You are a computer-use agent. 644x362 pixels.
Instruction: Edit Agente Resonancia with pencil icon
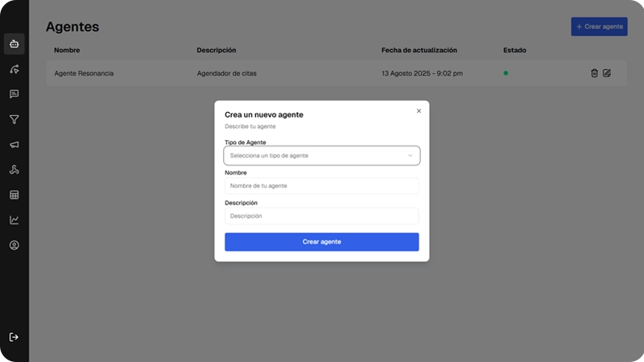coord(607,73)
